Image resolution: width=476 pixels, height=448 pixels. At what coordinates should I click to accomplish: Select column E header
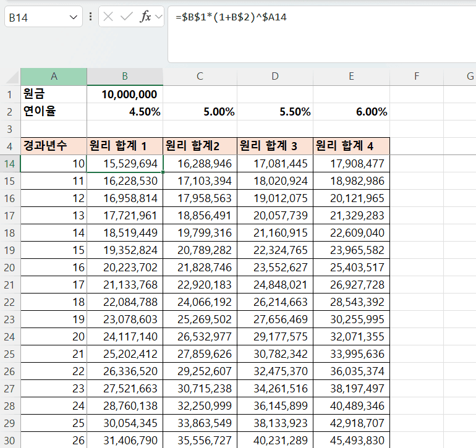[x=351, y=77]
